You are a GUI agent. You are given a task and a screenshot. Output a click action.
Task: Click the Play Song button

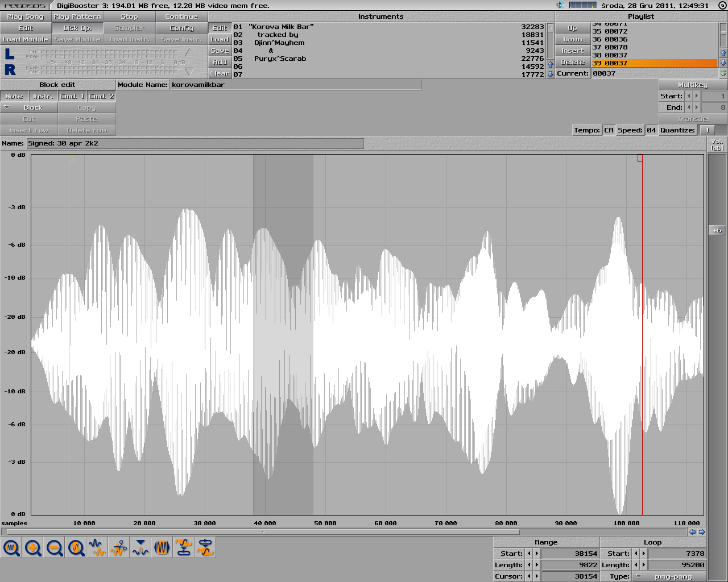[x=26, y=16]
